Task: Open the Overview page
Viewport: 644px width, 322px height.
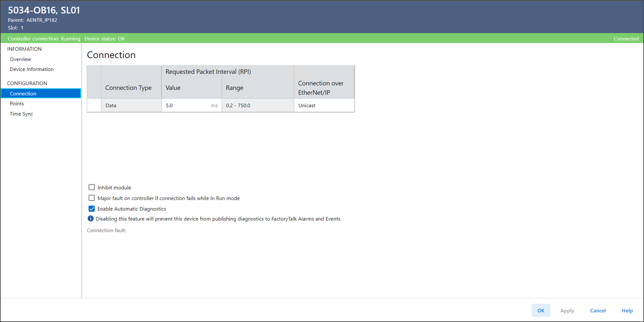Action: pyautogui.click(x=20, y=59)
